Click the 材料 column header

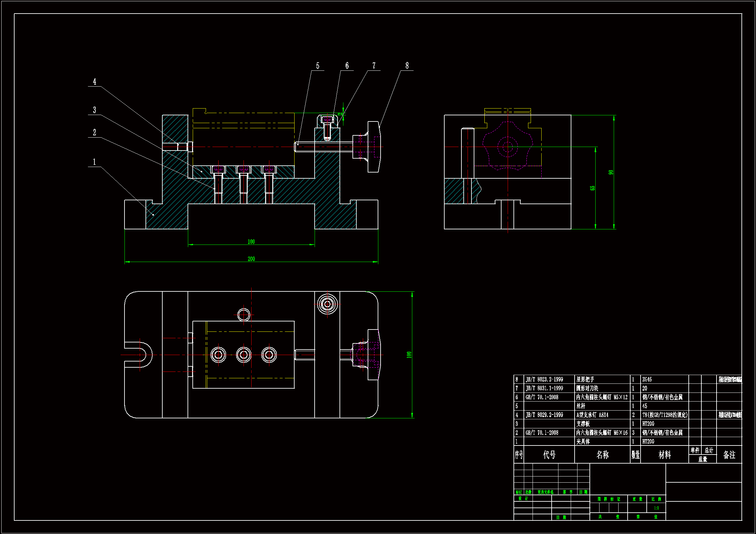tap(664, 455)
